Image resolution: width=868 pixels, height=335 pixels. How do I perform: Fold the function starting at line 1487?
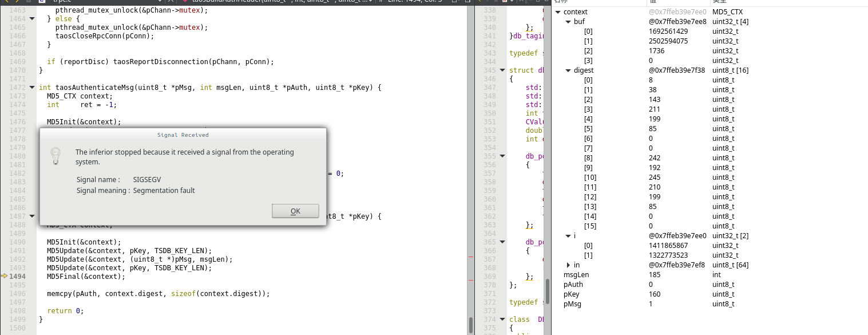31,216
